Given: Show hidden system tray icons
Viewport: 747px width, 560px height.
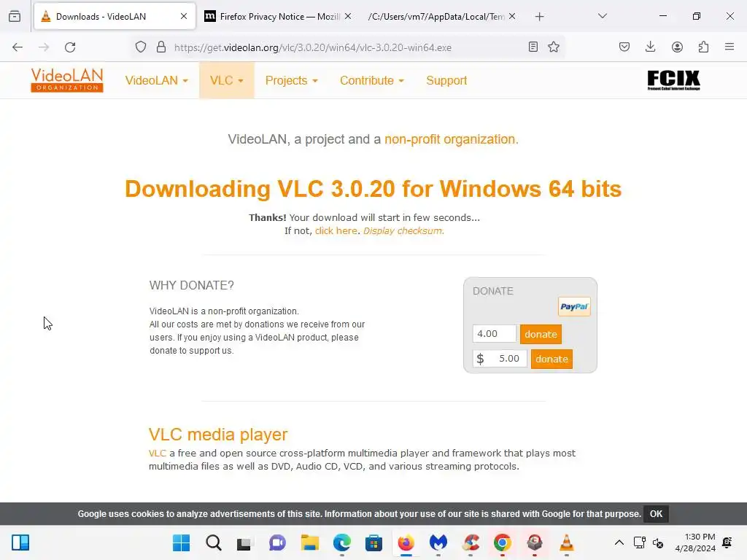Looking at the screenshot, I should pyautogui.click(x=619, y=542).
